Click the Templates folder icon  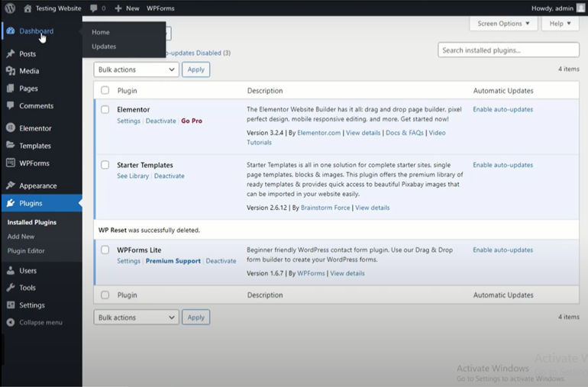pyautogui.click(x=11, y=145)
